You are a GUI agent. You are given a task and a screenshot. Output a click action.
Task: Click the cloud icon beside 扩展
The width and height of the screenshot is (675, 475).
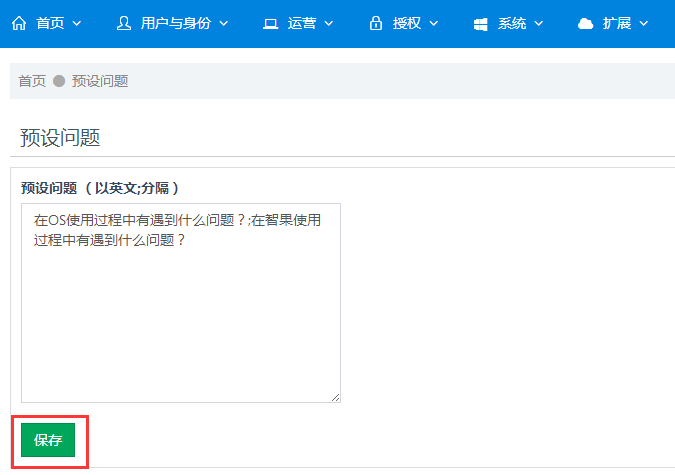pyautogui.click(x=585, y=23)
